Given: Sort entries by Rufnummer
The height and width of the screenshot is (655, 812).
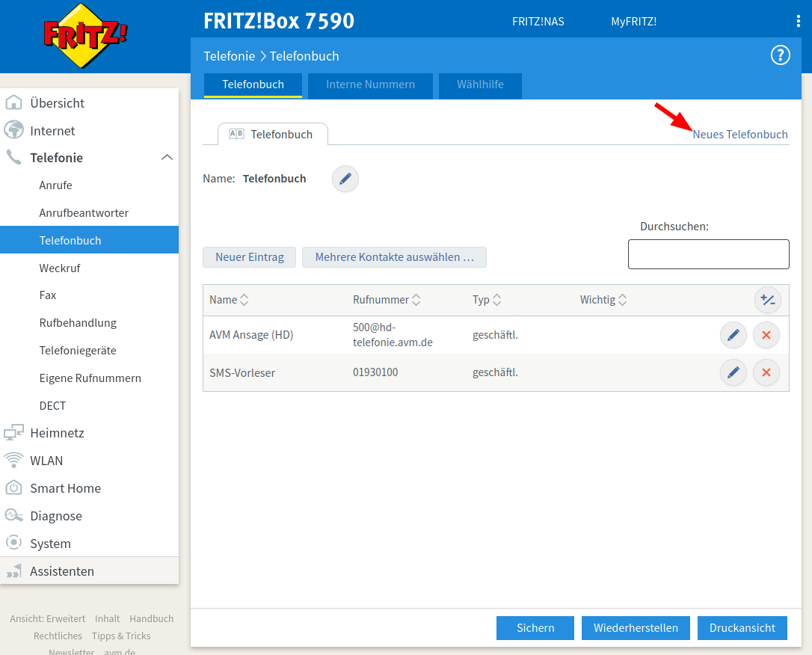Looking at the screenshot, I should [387, 300].
